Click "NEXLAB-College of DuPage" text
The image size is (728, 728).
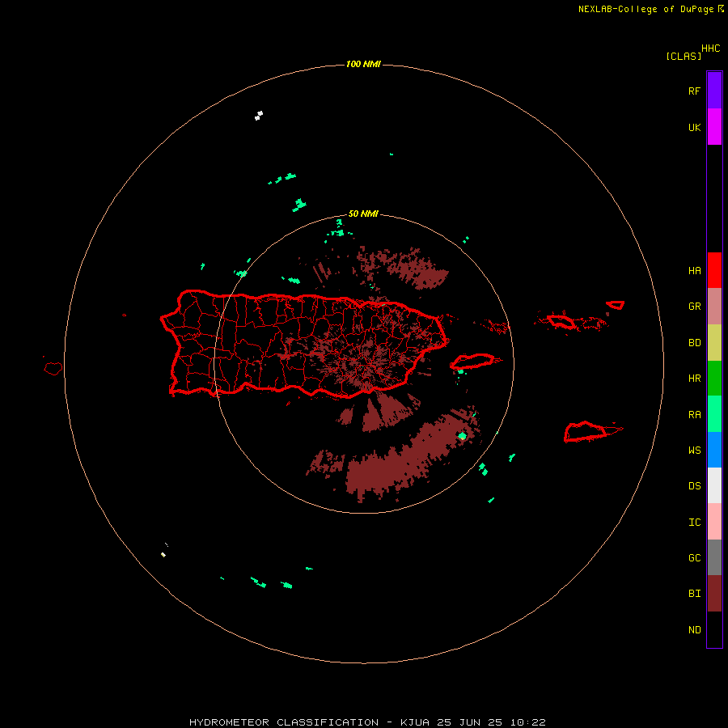point(645,9)
